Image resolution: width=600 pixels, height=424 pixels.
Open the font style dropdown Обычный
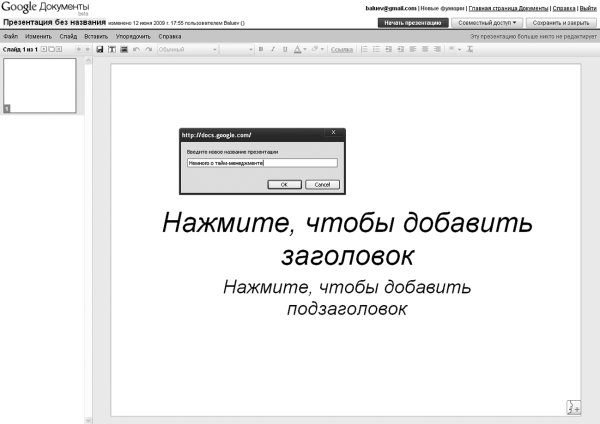[188, 49]
